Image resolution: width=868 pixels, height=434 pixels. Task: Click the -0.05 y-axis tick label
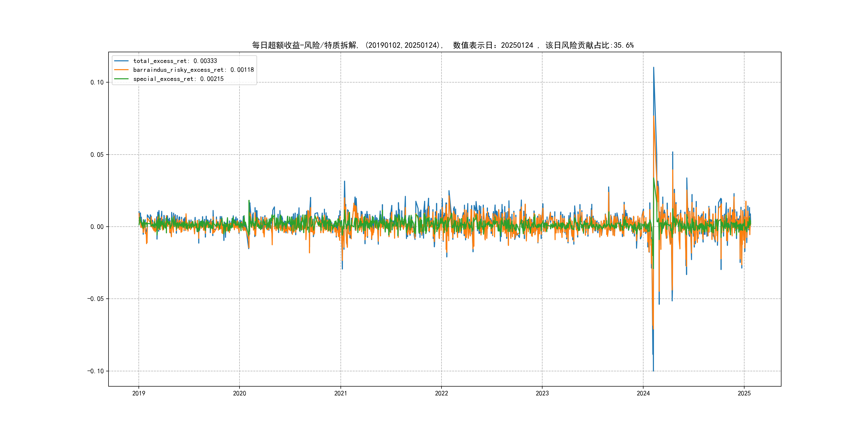tap(95, 299)
